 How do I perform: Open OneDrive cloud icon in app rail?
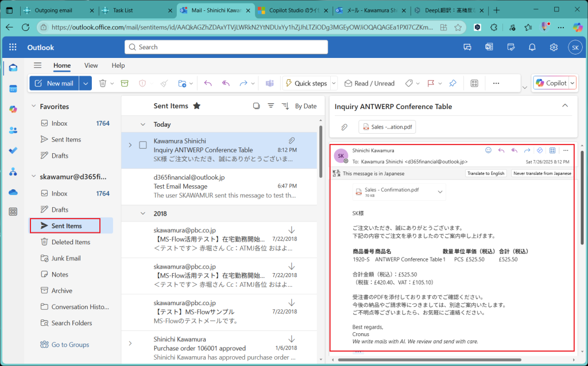point(13,192)
